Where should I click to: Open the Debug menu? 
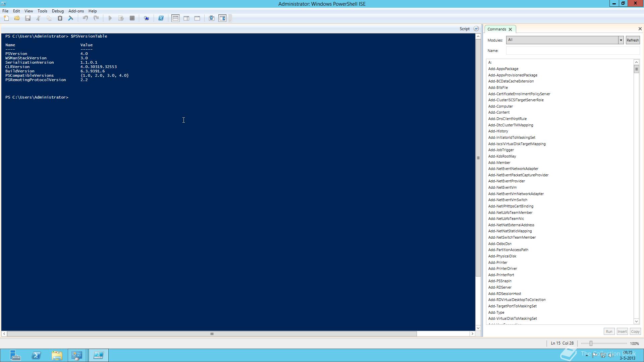click(58, 11)
